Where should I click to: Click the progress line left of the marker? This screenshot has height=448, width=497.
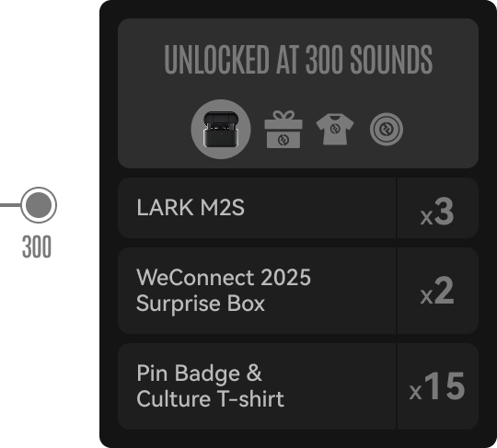[10, 205]
